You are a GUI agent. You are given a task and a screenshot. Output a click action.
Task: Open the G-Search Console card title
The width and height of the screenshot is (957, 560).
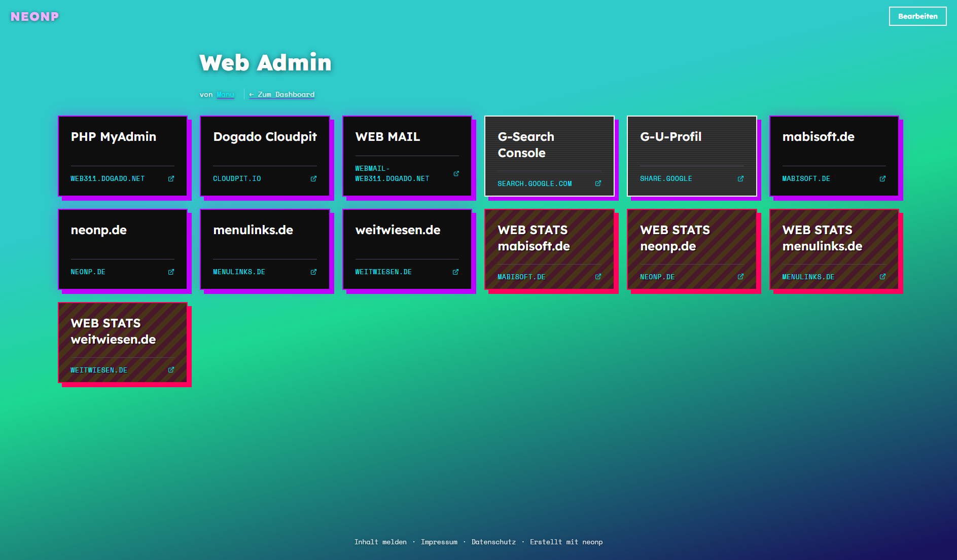tap(526, 145)
